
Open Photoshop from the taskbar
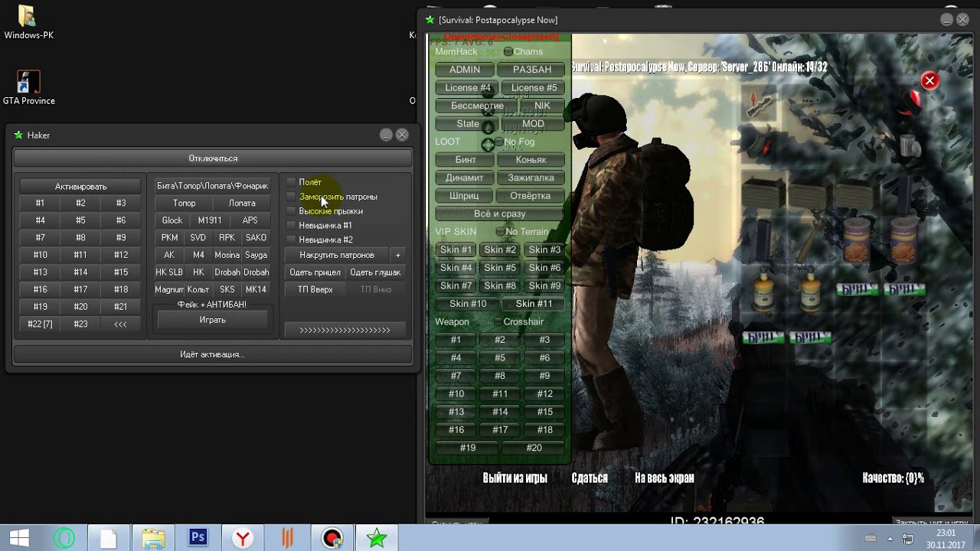coord(198,538)
